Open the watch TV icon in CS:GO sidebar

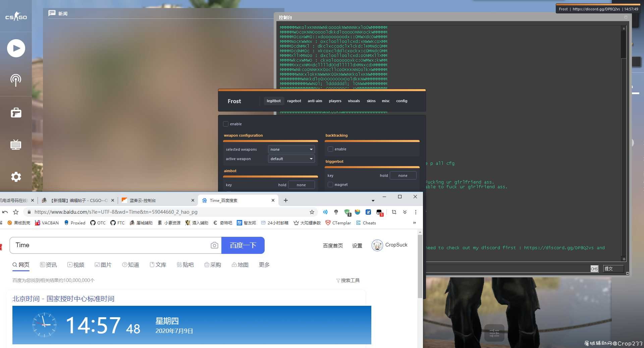point(16,144)
